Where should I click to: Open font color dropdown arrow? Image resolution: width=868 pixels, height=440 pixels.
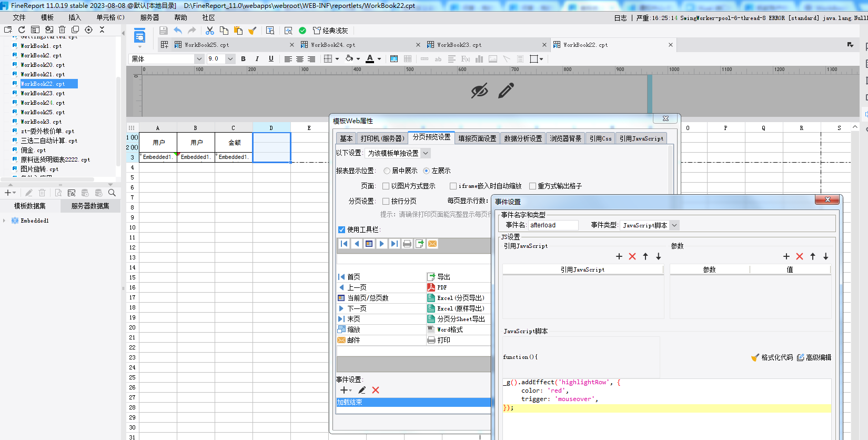click(x=379, y=59)
